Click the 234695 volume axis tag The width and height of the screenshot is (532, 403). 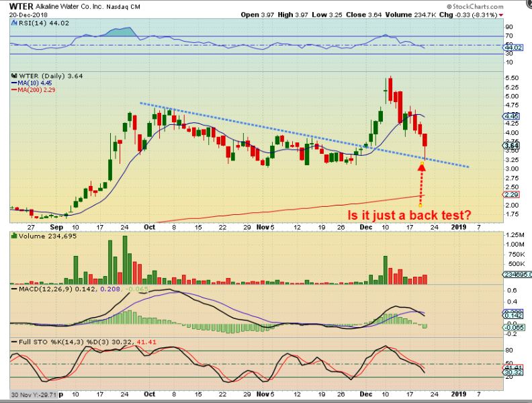coord(517,275)
